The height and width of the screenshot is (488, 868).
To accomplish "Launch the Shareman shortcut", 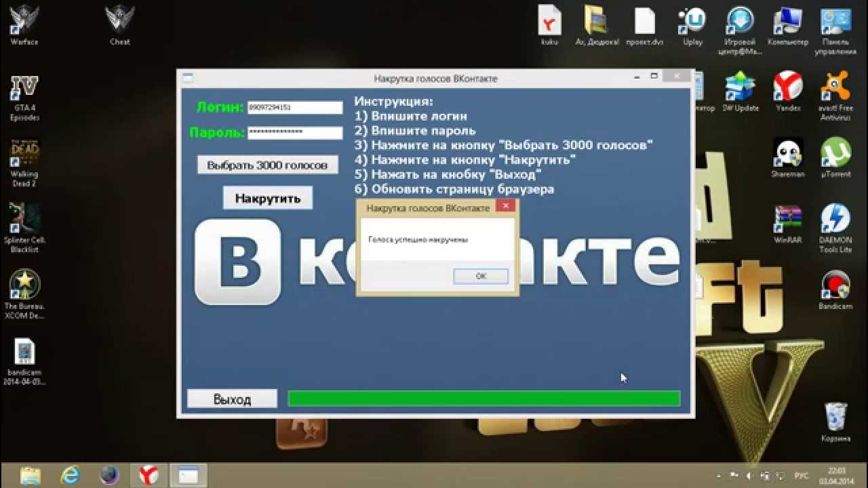I will point(788,157).
